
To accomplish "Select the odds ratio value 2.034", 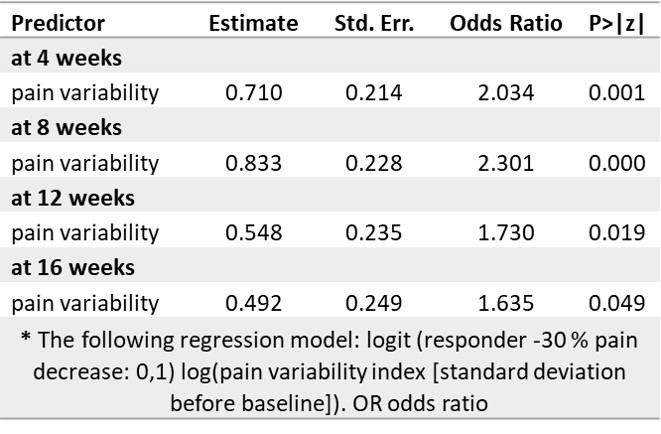I will click(x=506, y=93).
